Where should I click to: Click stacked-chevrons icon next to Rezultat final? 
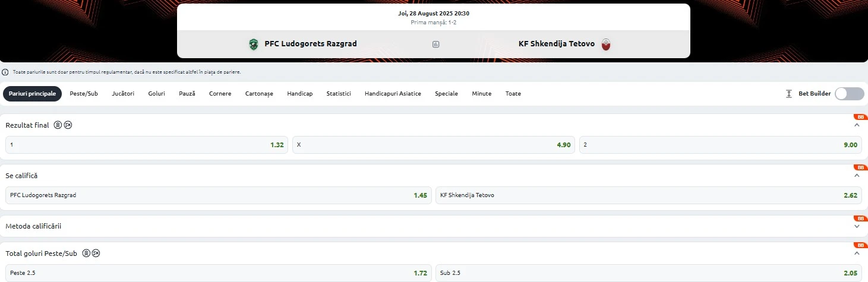[x=58, y=125]
